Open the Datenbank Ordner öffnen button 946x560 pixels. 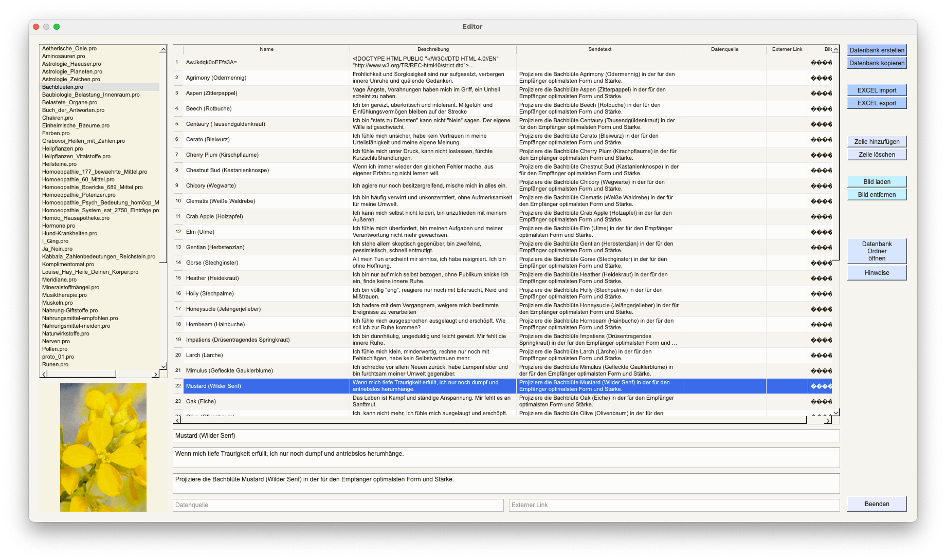point(877,251)
